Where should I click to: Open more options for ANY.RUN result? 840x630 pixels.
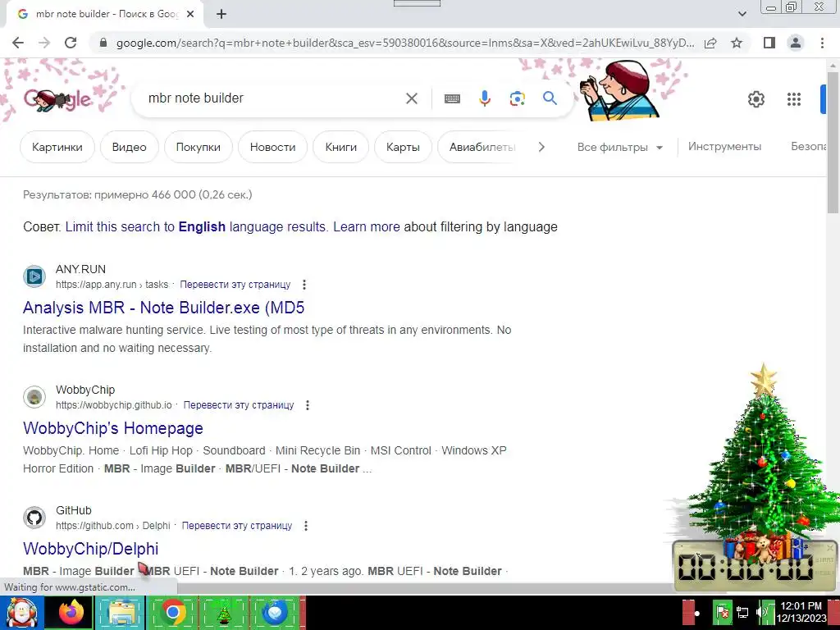pyautogui.click(x=304, y=285)
